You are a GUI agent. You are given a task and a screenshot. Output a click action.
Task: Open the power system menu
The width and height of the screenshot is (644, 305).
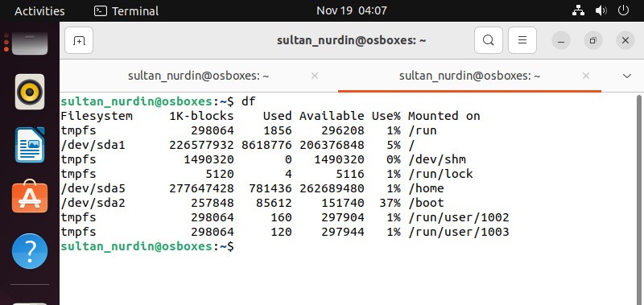(x=623, y=10)
